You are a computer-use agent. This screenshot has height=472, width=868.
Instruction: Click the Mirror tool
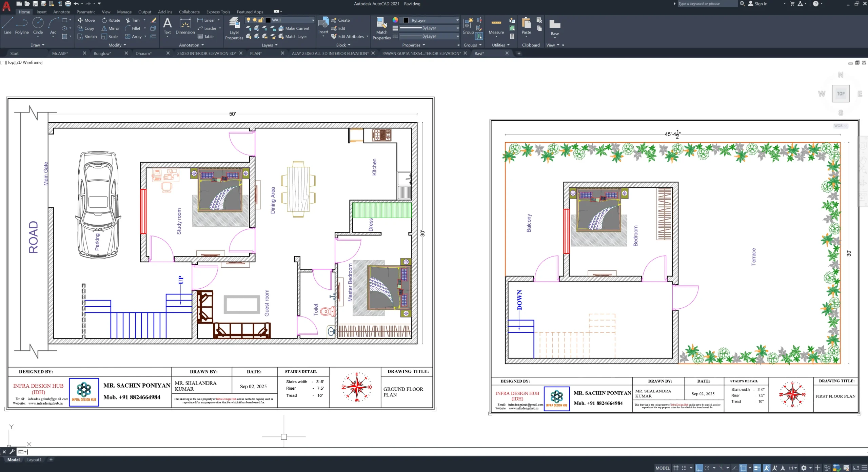pyautogui.click(x=111, y=28)
